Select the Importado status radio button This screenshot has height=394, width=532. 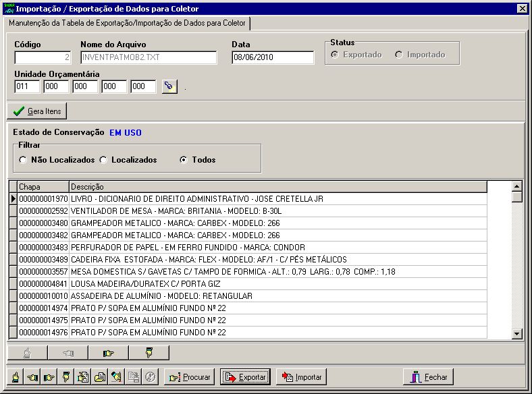tap(398, 55)
